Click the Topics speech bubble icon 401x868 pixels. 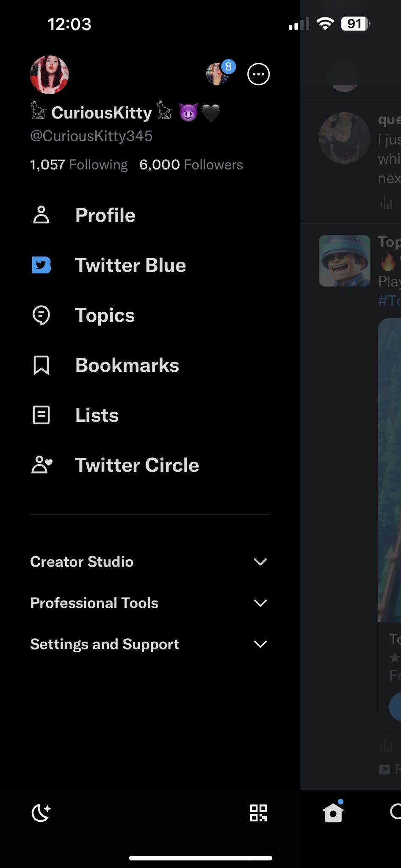41,315
